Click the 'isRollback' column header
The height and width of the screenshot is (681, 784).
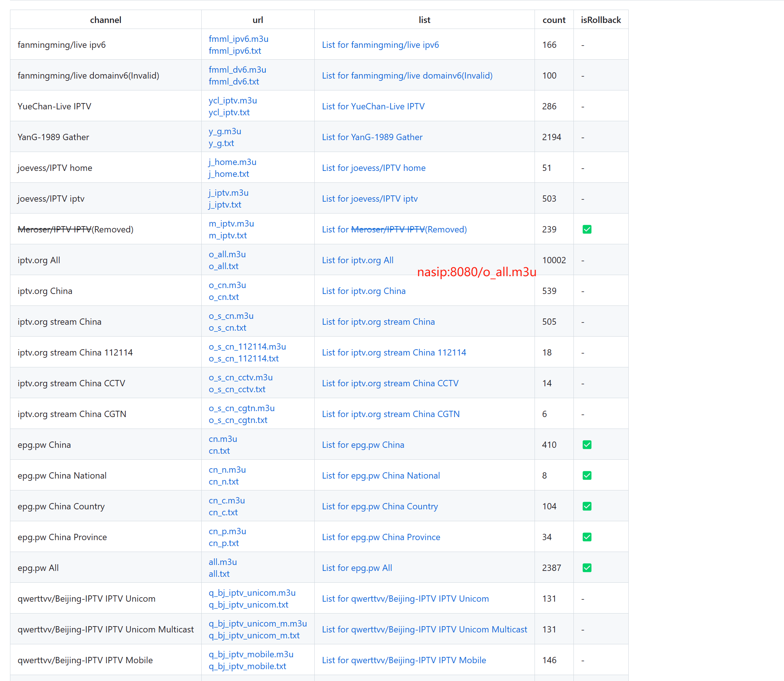[x=601, y=20]
